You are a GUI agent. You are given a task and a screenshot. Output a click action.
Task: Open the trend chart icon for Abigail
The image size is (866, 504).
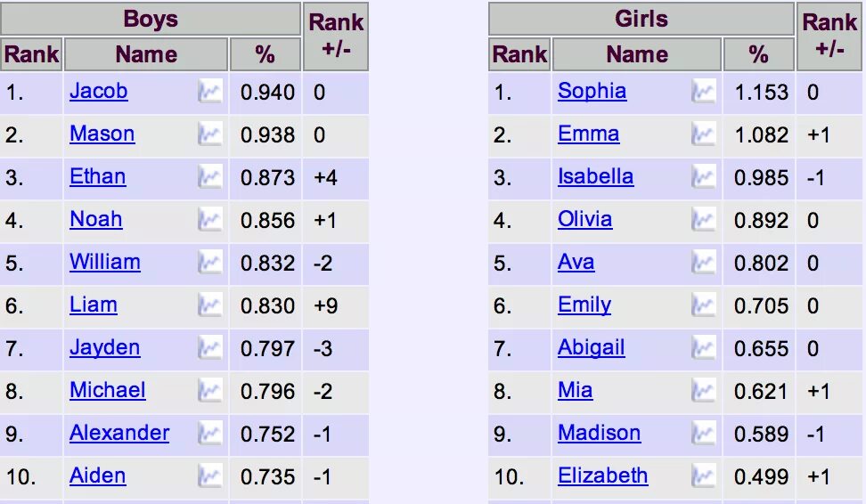tap(704, 348)
